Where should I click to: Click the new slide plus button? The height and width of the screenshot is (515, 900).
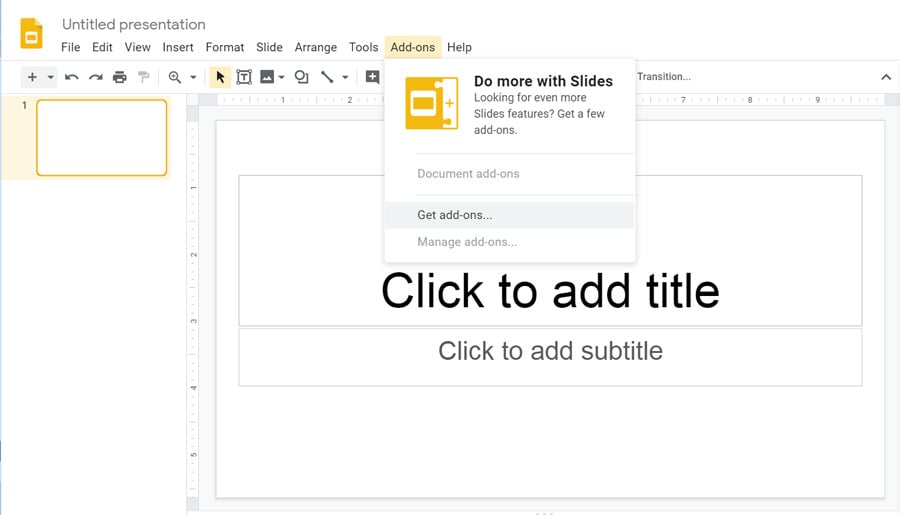32,77
